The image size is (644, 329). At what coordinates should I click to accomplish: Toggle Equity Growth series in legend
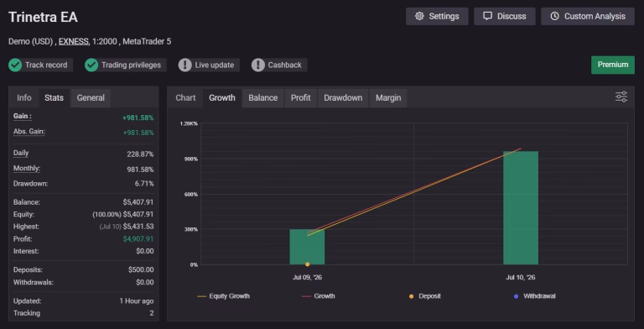pyautogui.click(x=223, y=296)
